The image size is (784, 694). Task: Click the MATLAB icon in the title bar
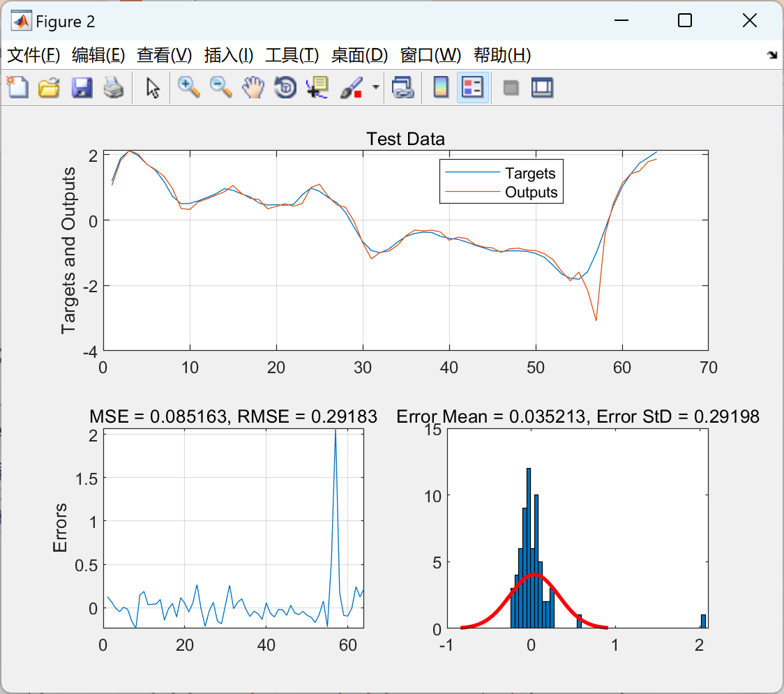click(21, 21)
